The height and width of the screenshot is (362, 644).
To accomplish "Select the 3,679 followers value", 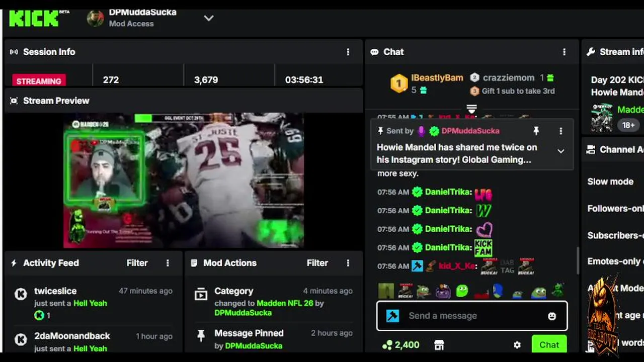I will click(x=206, y=80).
